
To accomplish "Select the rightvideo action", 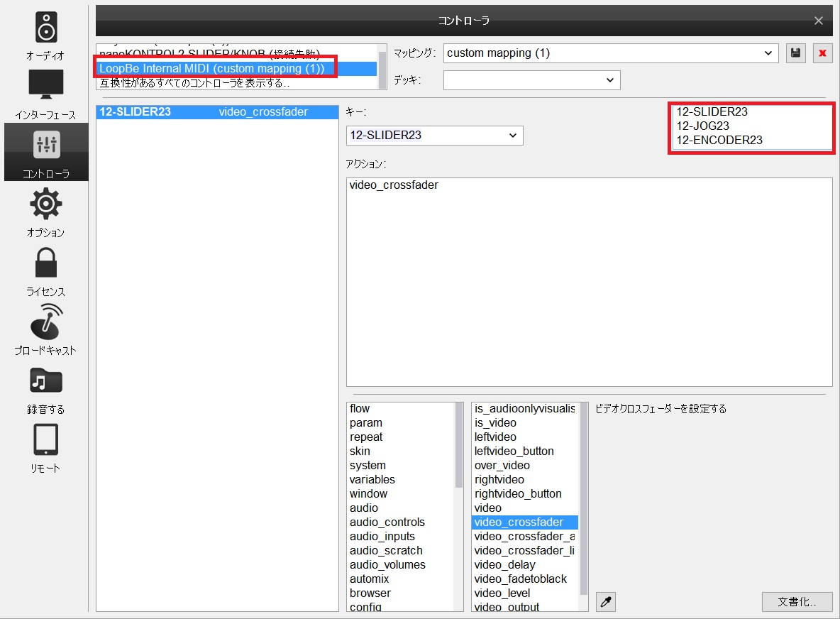I will [525, 480].
